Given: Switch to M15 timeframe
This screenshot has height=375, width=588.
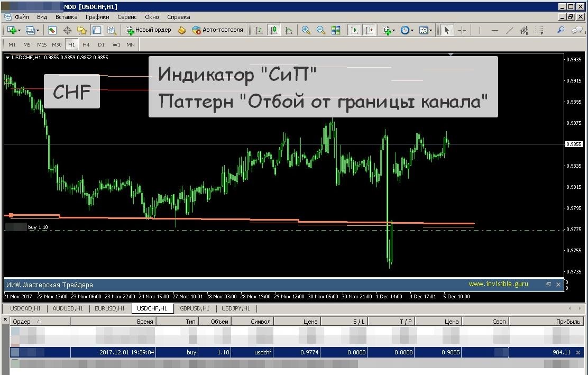Looking at the screenshot, I should [x=42, y=44].
